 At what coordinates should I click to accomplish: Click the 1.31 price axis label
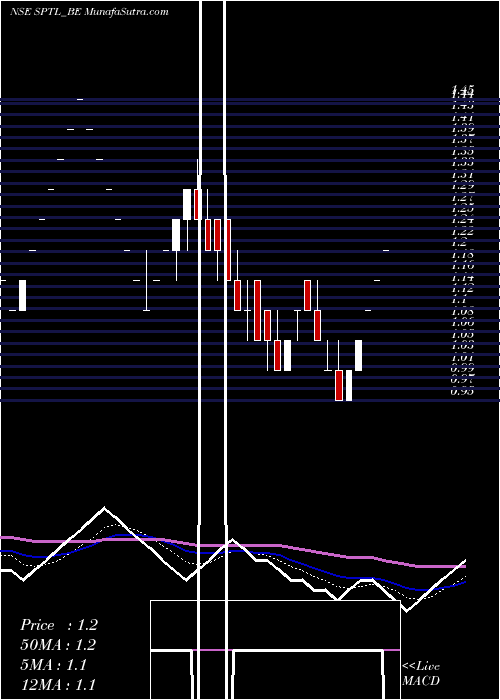click(x=462, y=175)
